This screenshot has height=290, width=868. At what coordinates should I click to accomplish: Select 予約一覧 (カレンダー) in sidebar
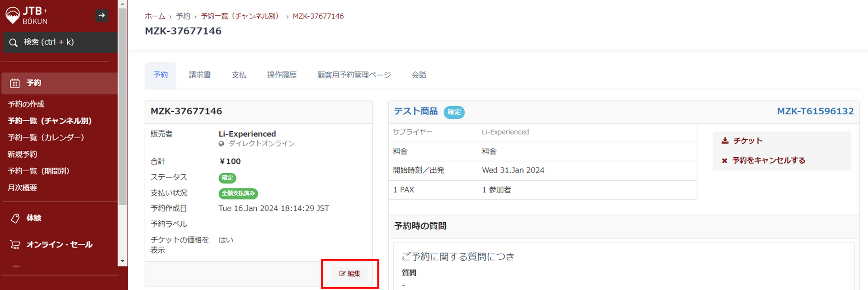[46, 138]
